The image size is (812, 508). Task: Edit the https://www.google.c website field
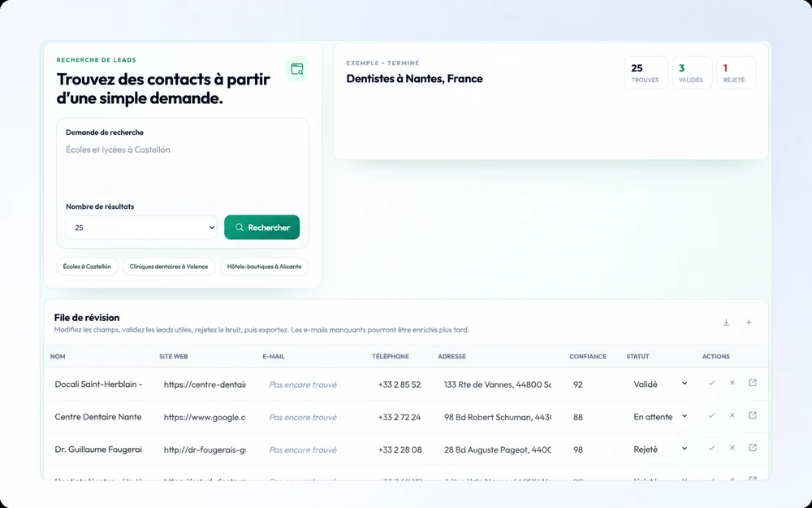coord(205,417)
